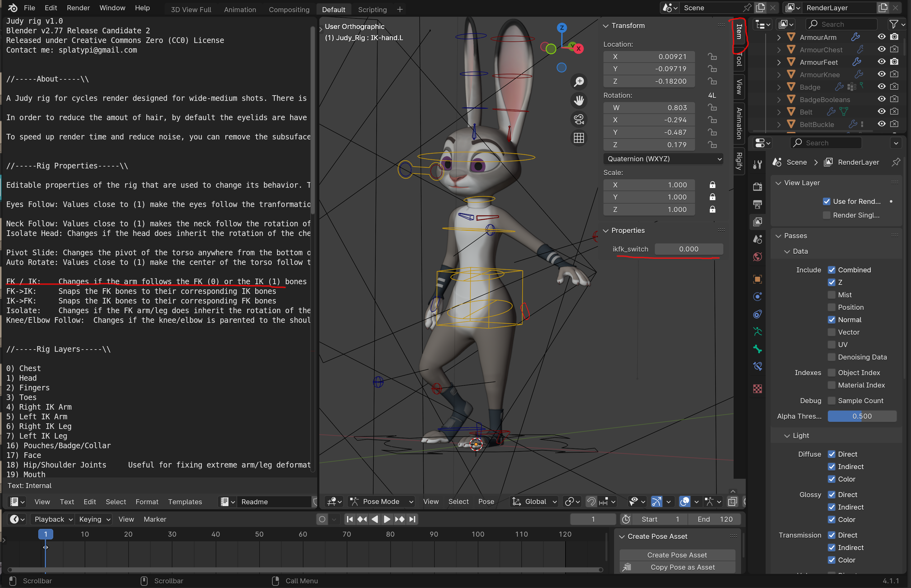The width and height of the screenshot is (911, 588).
Task: Open the Rigify sidebar tab
Action: click(x=739, y=161)
